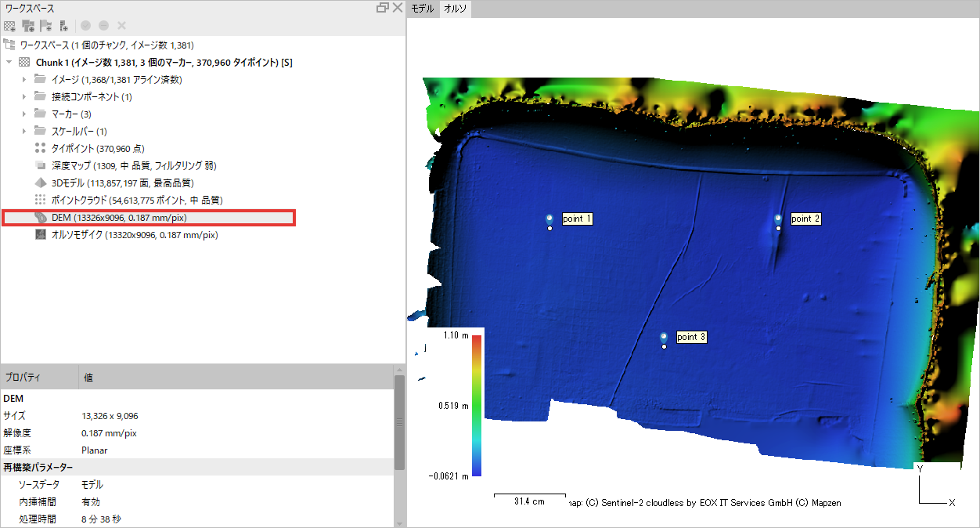Click the Enable items checkmark icon
980x528 pixels.
coord(86,26)
